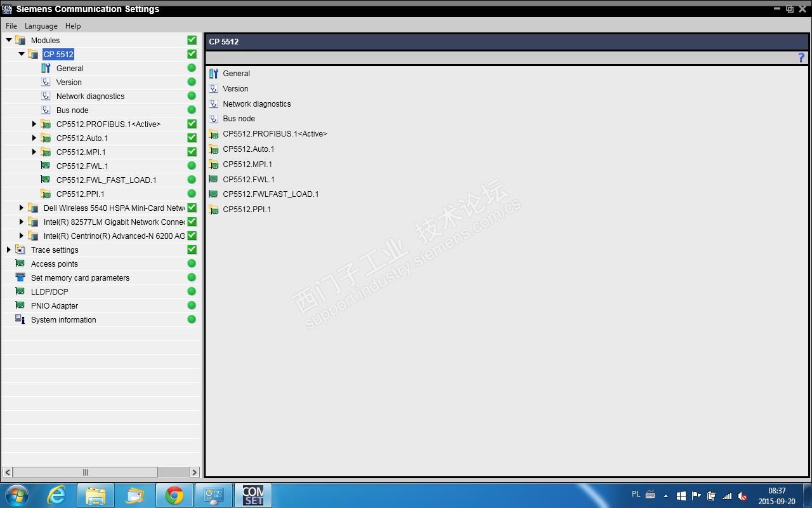This screenshot has height=508, width=812.
Task: Toggle checkbox for CP5512.MPI.1 tree row
Action: [x=192, y=152]
